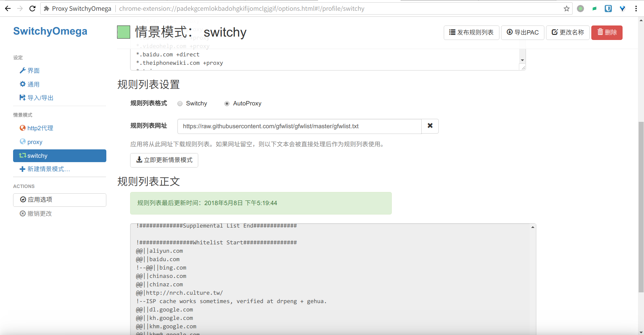Select the AutoProxy rule list format
644x335 pixels.
[x=227, y=103]
